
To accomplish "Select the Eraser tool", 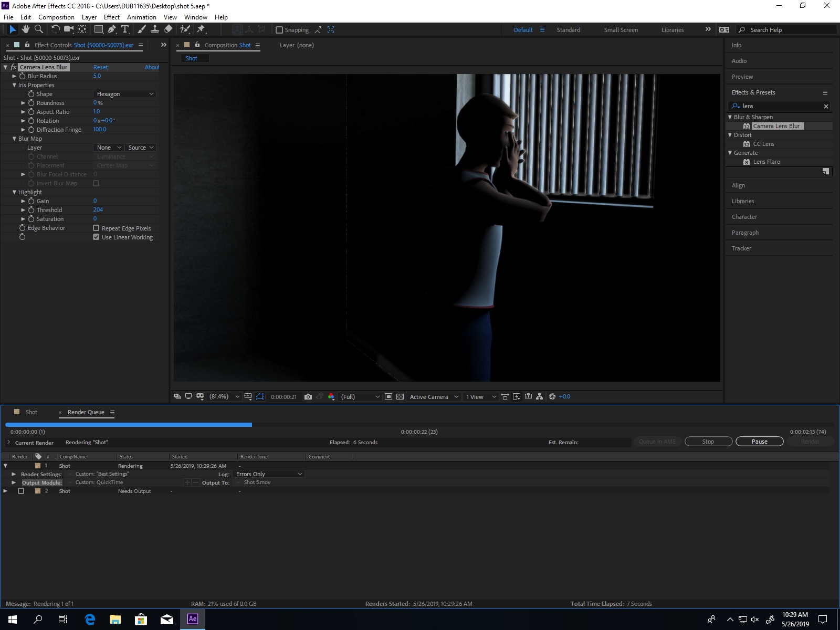I will point(168,29).
